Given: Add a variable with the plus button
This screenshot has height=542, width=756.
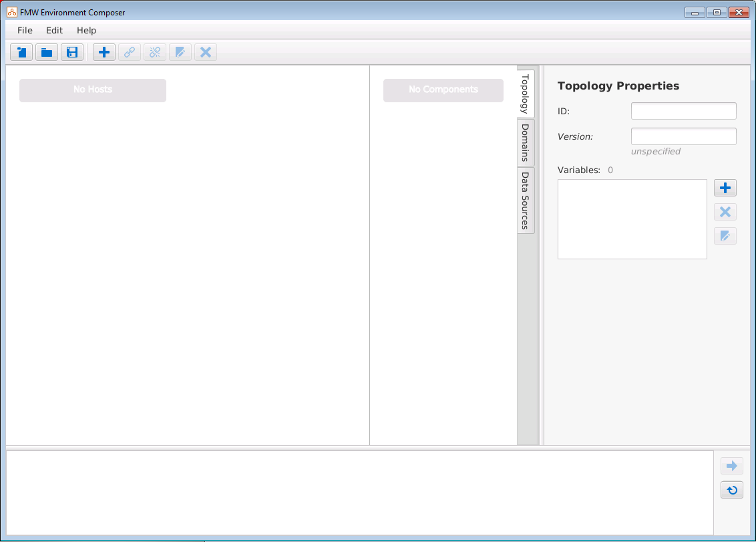Looking at the screenshot, I should [x=725, y=188].
